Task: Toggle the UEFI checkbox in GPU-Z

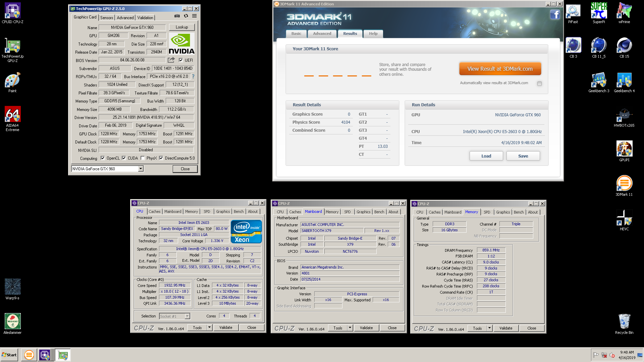Action: click(181, 60)
